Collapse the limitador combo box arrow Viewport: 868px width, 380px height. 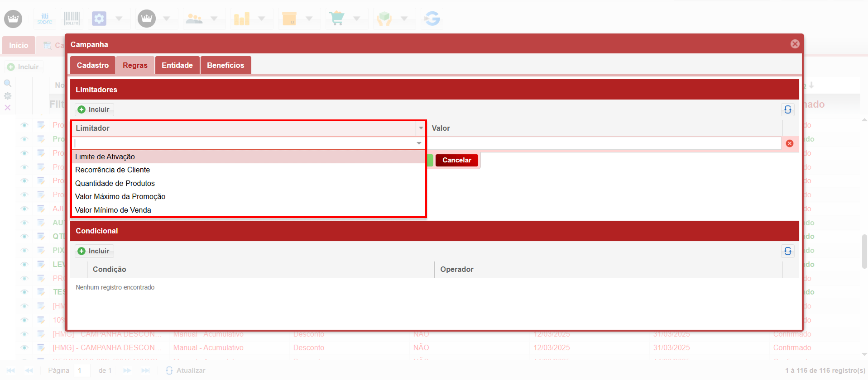pos(419,143)
